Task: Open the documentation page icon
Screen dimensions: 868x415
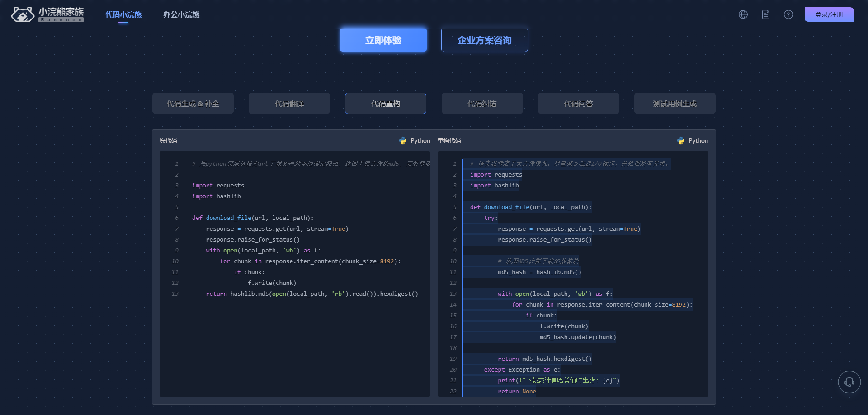Action: (766, 14)
